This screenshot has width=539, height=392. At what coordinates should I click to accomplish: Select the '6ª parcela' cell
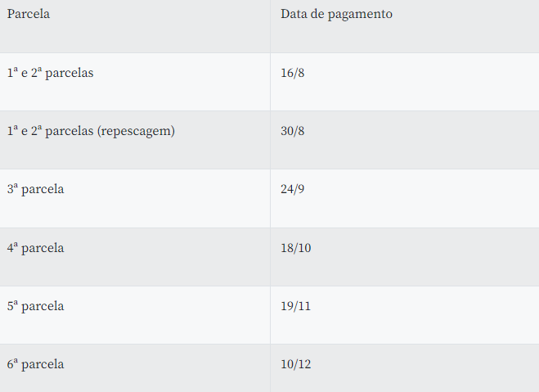(35, 364)
